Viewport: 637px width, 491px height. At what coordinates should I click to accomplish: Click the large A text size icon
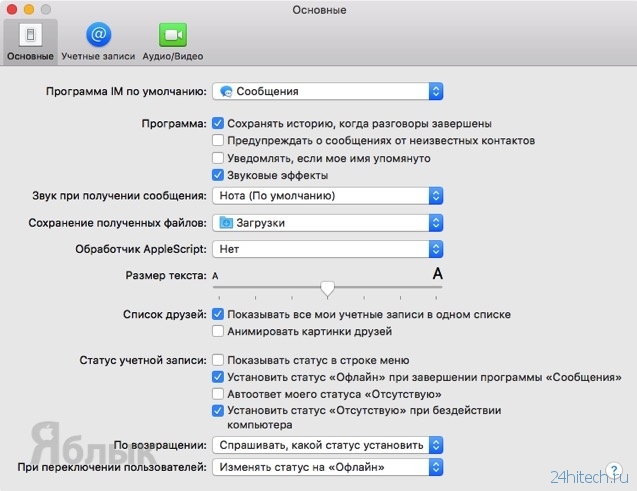pyautogui.click(x=437, y=274)
